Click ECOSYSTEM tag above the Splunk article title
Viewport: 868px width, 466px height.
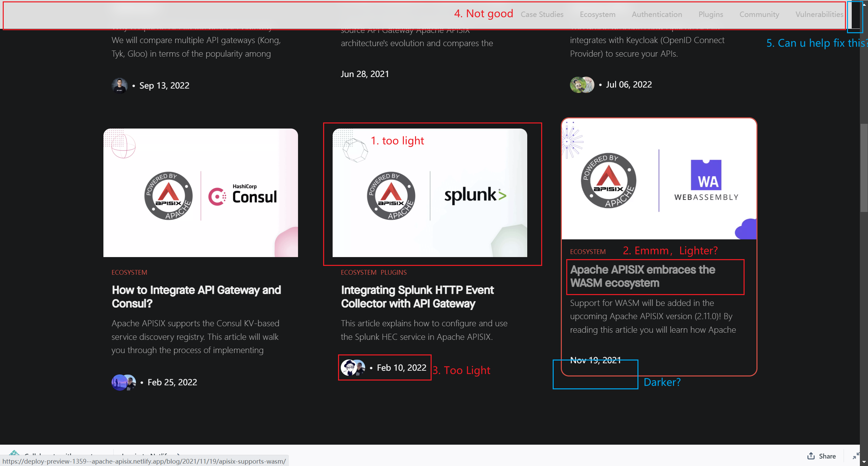click(358, 272)
